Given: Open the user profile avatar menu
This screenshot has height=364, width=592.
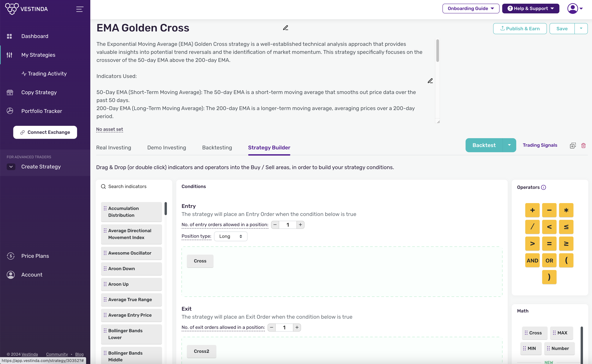Looking at the screenshot, I should point(575,9).
